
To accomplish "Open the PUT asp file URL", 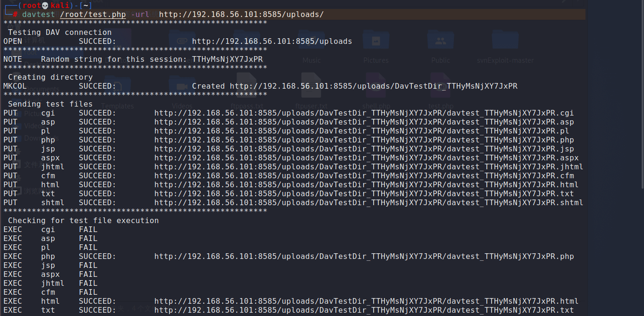I will [x=364, y=122].
